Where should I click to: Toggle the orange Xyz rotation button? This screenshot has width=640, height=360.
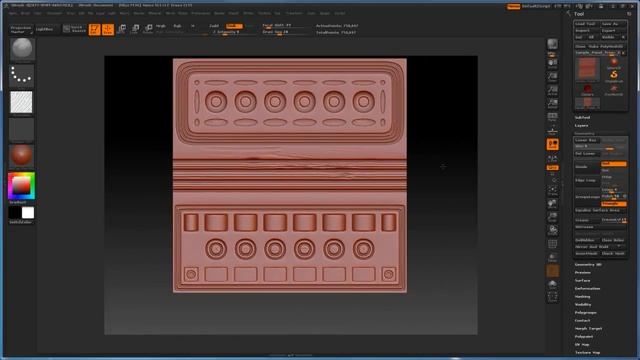(x=553, y=168)
